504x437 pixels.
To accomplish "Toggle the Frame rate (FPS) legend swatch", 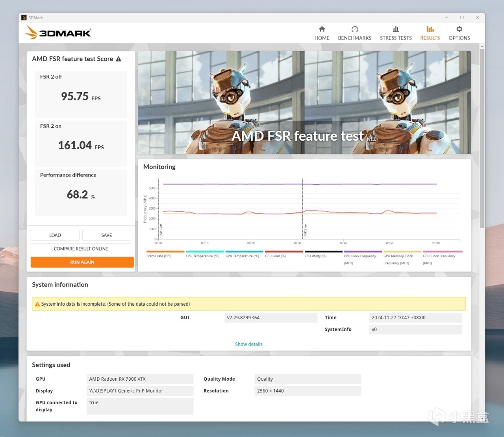I will (x=165, y=251).
